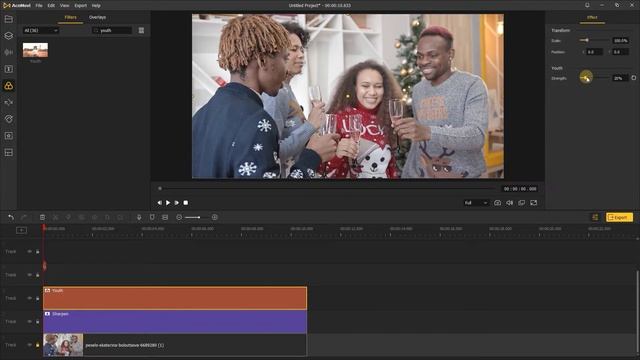Stop the preview playback

coord(186,203)
